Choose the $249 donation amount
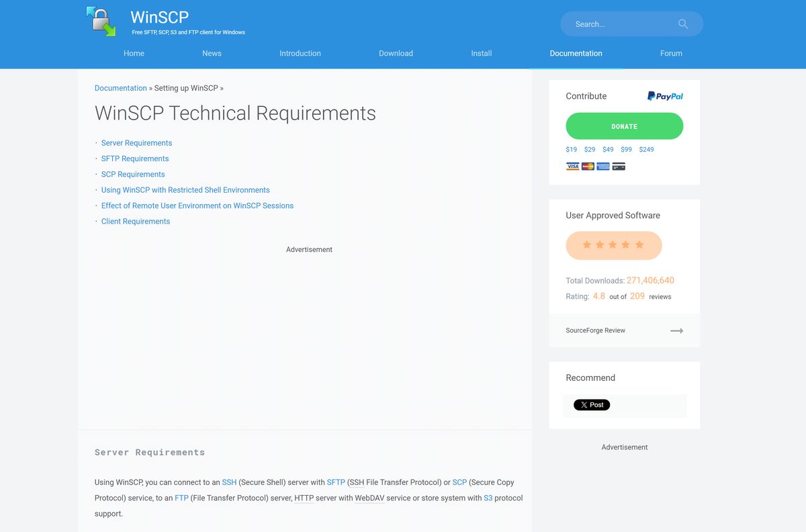The height and width of the screenshot is (532, 806). (647, 149)
